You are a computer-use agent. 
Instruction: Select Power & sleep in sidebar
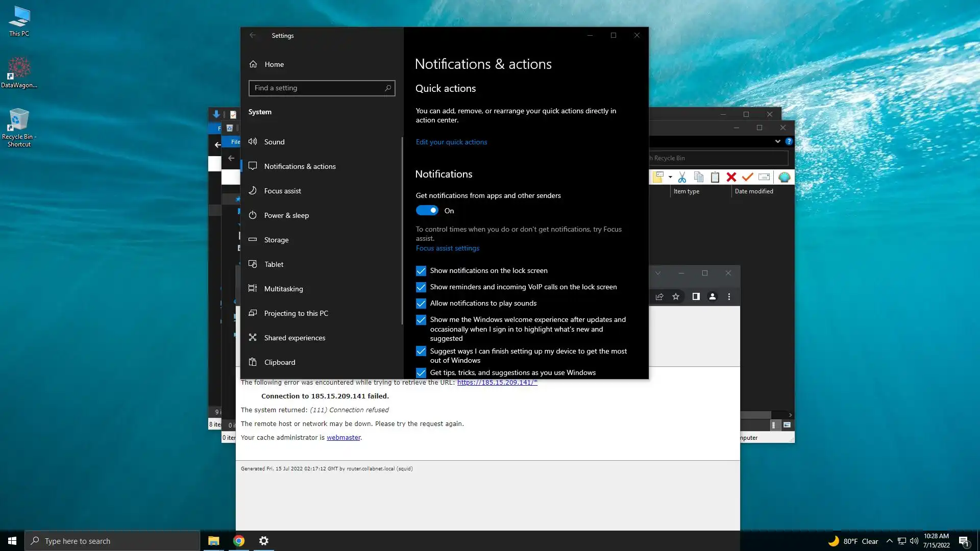(x=286, y=215)
